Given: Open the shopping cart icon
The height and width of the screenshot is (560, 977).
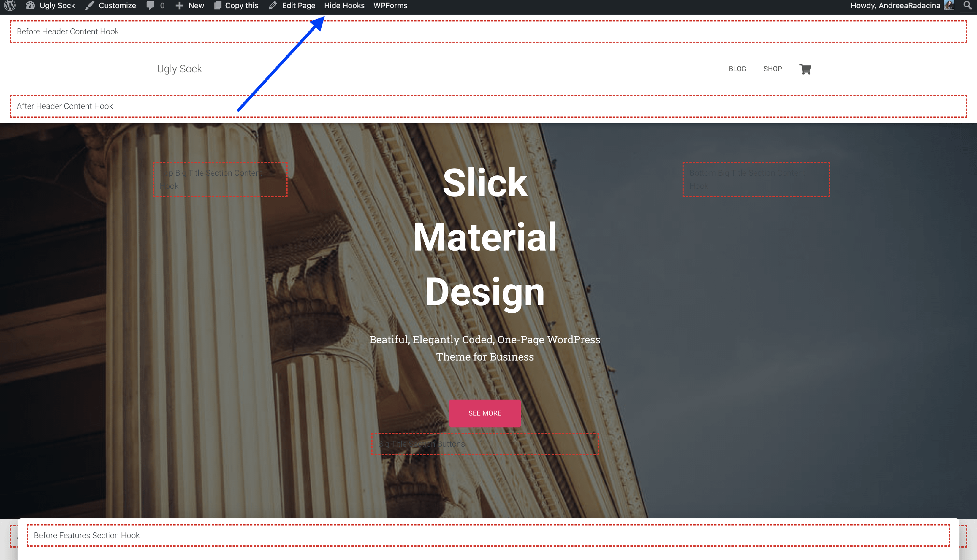Looking at the screenshot, I should [x=805, y=69].
